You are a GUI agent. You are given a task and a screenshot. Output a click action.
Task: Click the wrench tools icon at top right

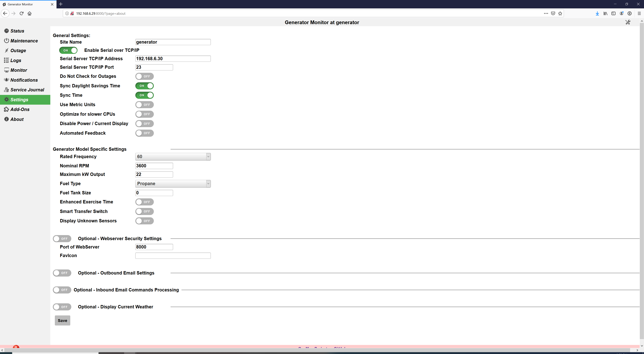click(628, 22)
